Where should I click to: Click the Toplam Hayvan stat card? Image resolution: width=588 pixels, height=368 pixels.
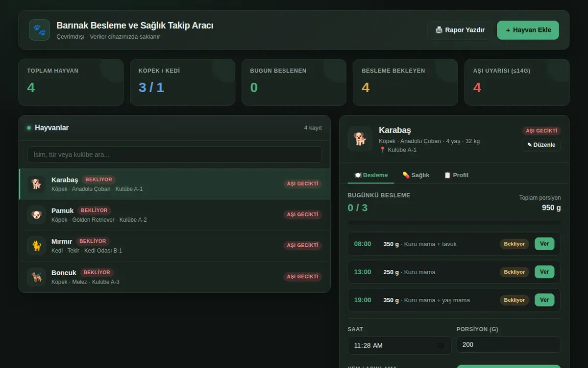(71, 82)
